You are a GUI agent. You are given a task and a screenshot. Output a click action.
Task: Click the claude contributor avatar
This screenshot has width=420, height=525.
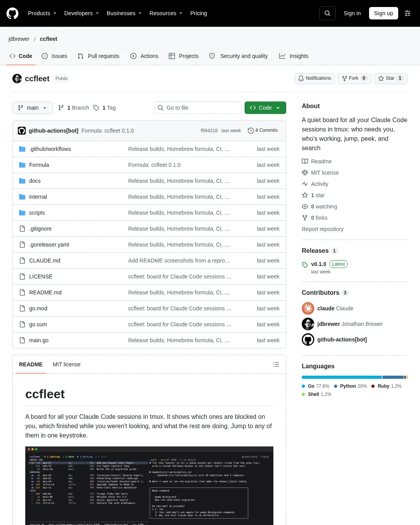(x=308, y=308)
